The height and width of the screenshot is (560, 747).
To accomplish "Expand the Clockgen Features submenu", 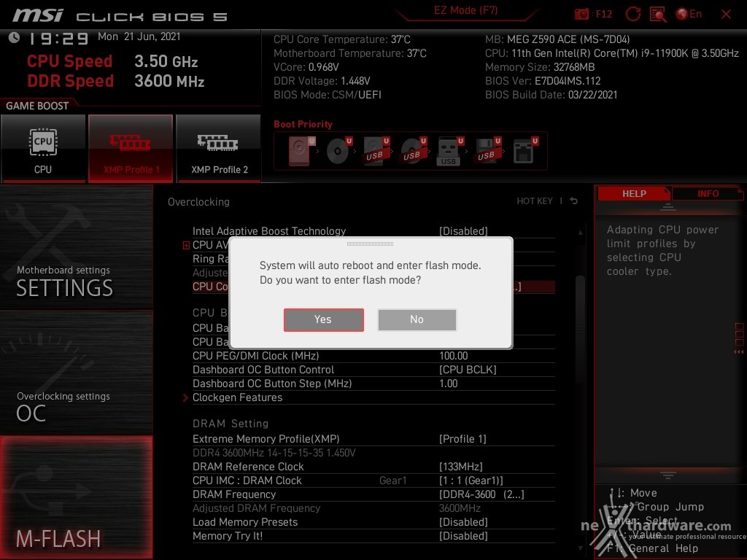I will 237,397.
